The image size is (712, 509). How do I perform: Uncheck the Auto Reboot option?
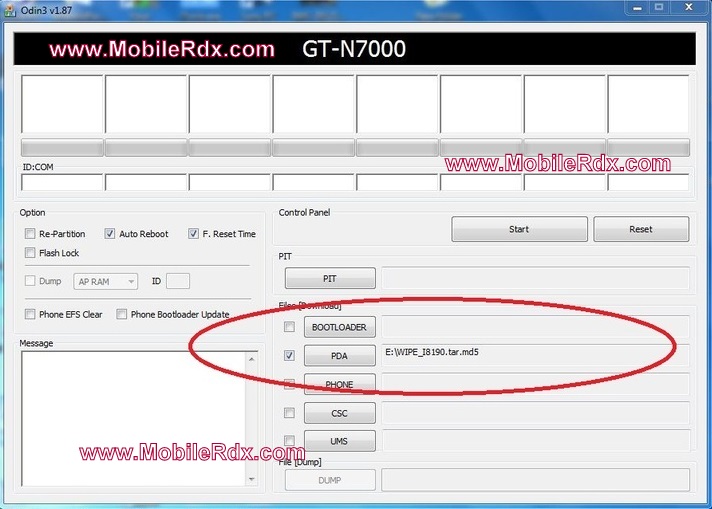point(109,234)
